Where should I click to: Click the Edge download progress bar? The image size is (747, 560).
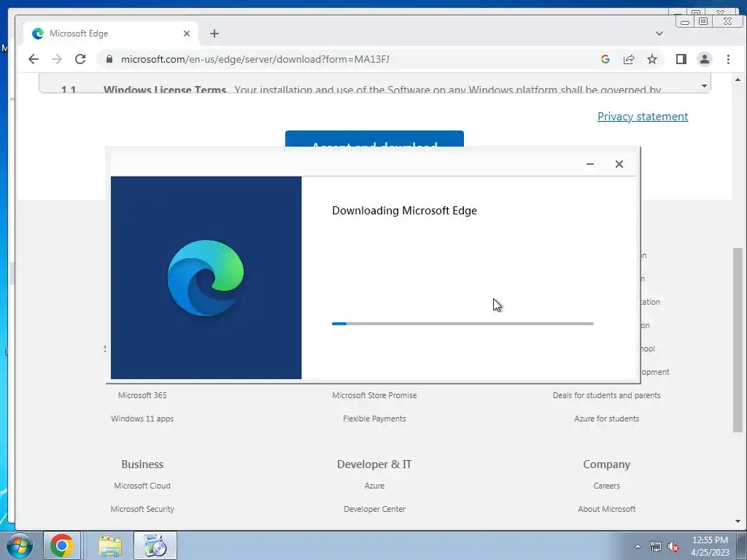pos(462,324)
